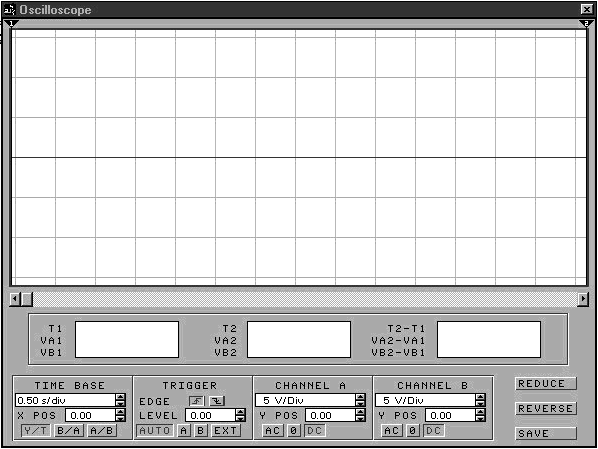Image resolution: width=598 pixels, height=449 pixels.
Task: Select DC coupling for Channel A
Action: tap(315, 431)
